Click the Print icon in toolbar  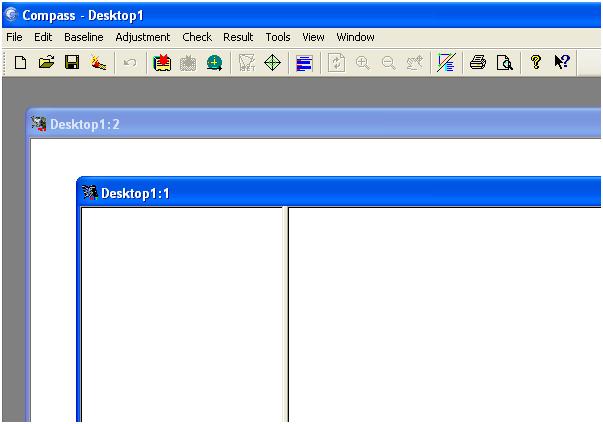478,63
